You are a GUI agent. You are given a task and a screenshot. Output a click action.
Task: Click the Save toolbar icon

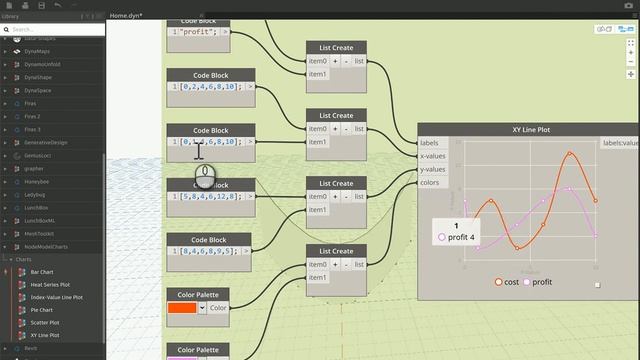click(41, 5)
